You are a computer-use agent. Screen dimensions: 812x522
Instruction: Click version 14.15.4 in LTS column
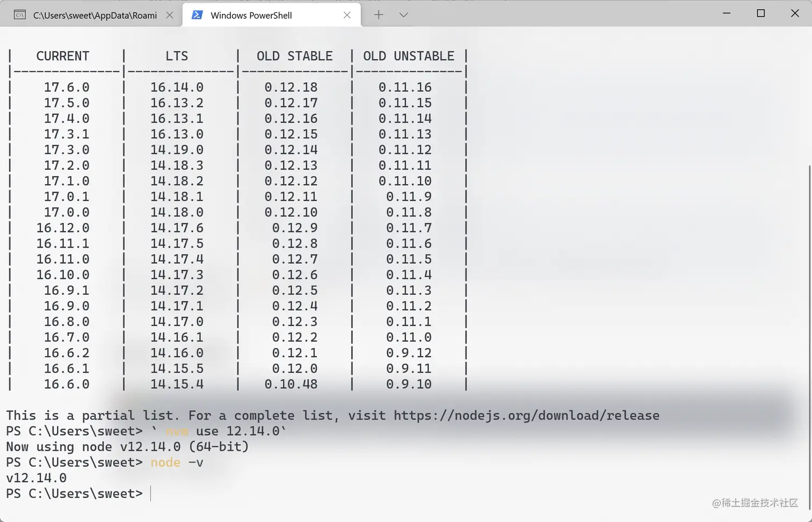coord(177,384)
